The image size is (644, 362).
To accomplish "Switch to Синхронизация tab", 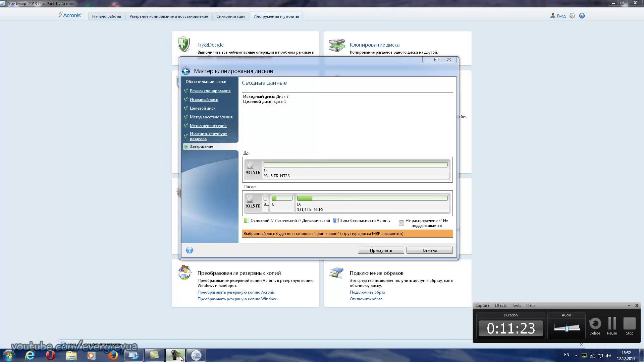I will (231, 16).
